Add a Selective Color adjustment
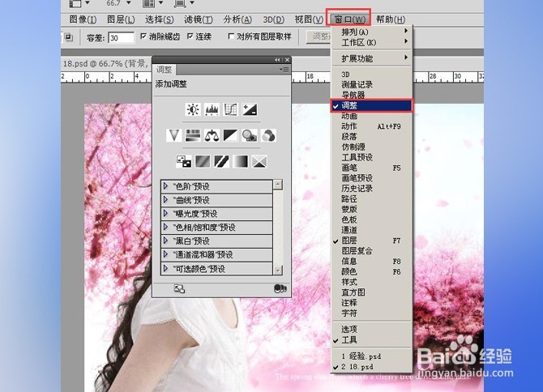This screenshot has width=543, height=392. click(259, 161)
